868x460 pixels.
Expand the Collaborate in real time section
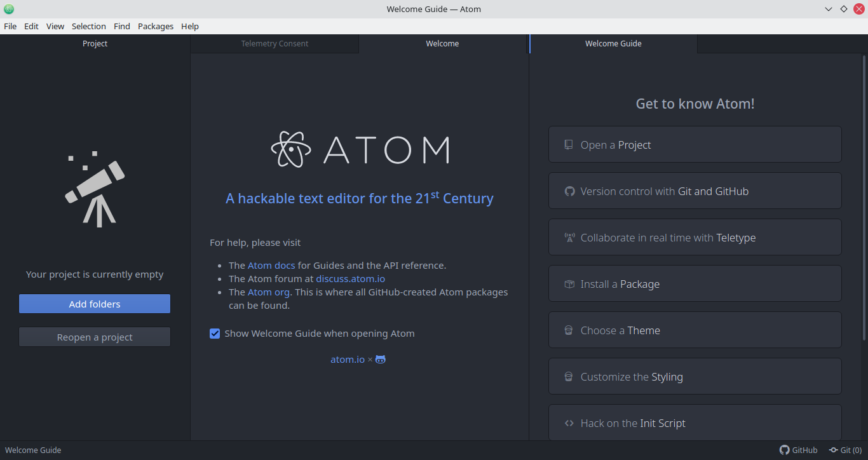click(695, 238)
